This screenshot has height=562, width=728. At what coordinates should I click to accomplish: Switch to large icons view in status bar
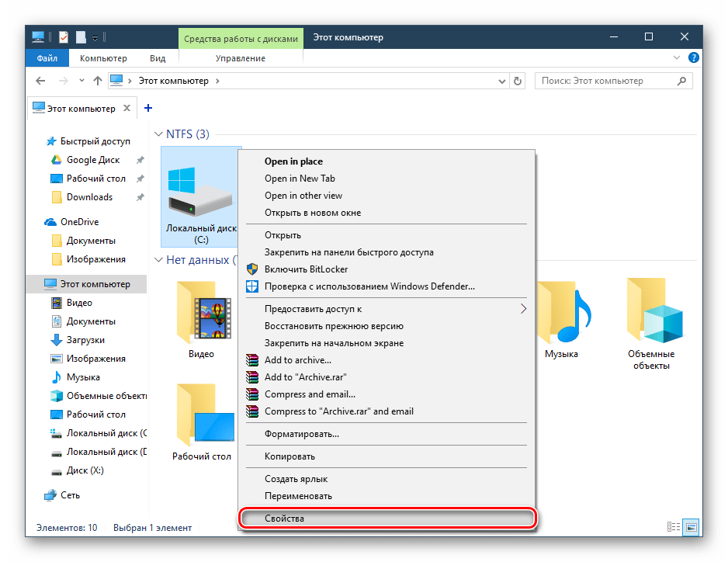(x=691, y=528)
